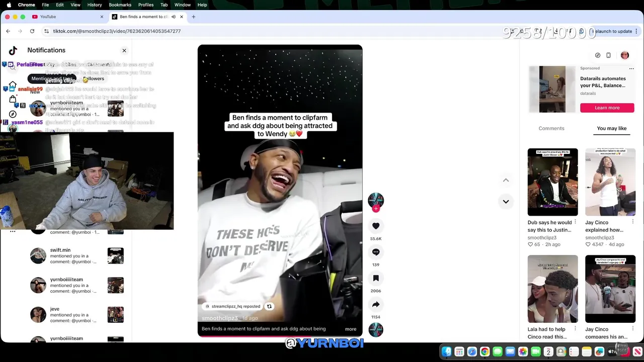Open Photos from the Dock
This screenshot has height=362, width=644.
point(523,352)
